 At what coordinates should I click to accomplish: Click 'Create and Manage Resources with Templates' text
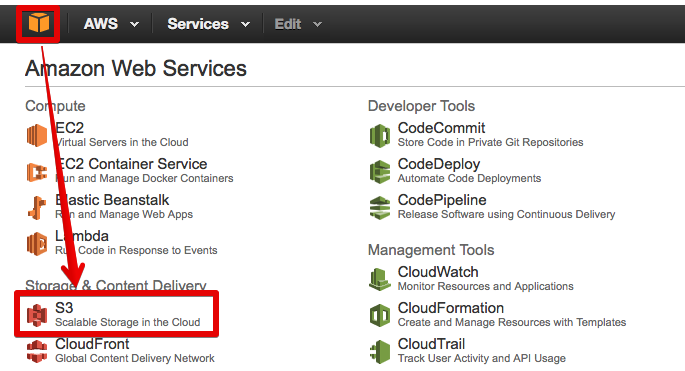point(512,322)
